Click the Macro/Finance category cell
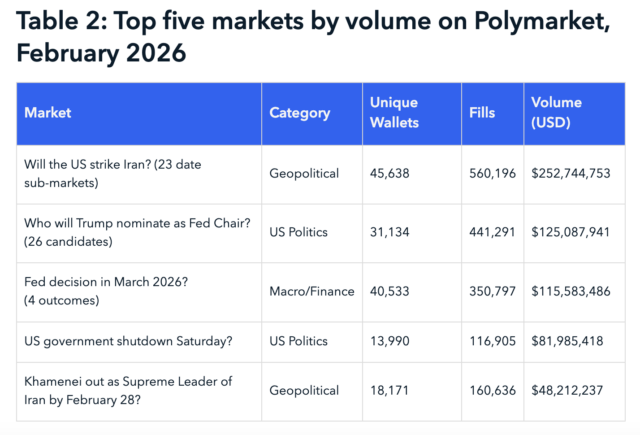 312,291
